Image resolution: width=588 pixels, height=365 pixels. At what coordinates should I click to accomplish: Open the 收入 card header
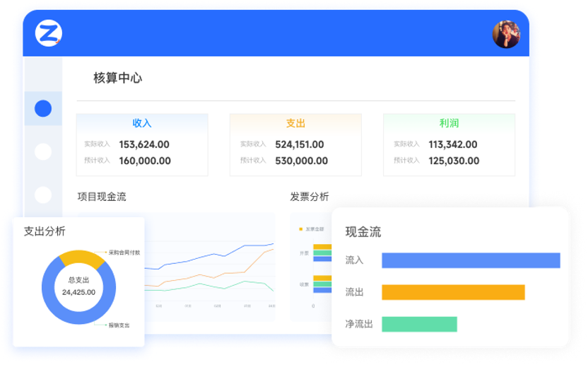[x=142, y=123]
